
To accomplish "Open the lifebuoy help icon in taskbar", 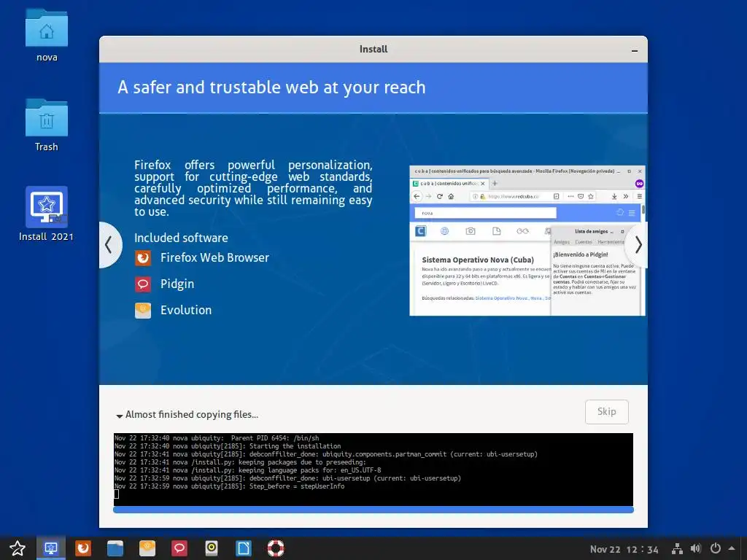I will tap(275, 548).
